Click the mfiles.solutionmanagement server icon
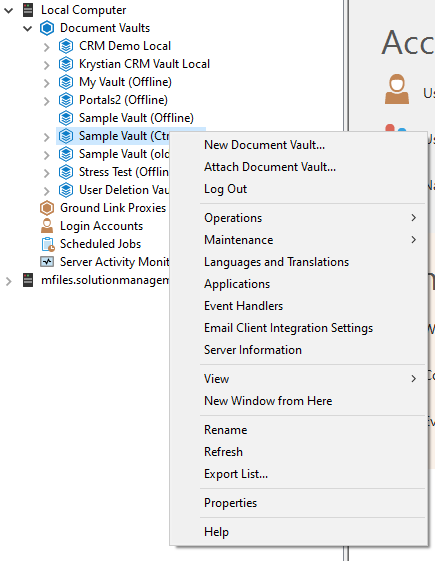435x561 pixels. [x=28, y=280]
